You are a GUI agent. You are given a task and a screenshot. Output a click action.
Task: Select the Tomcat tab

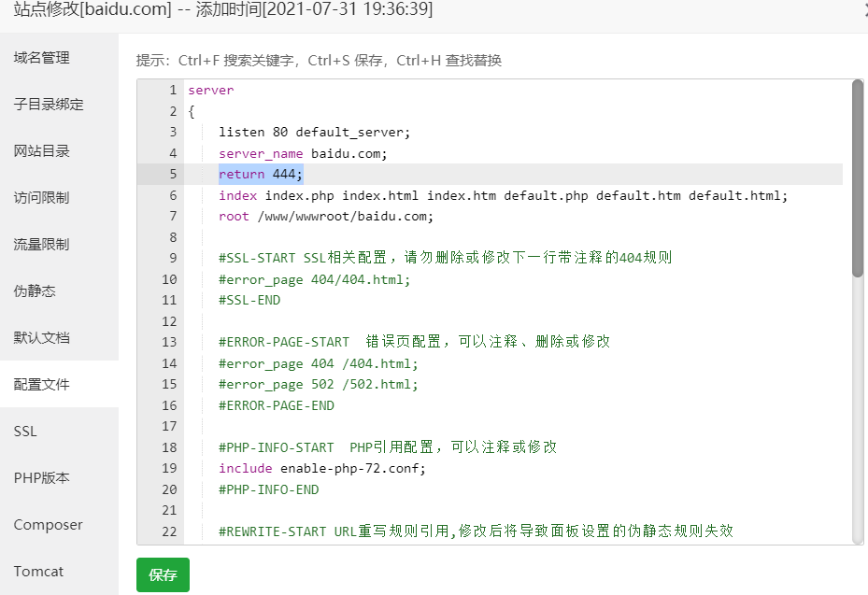point(39,572)
